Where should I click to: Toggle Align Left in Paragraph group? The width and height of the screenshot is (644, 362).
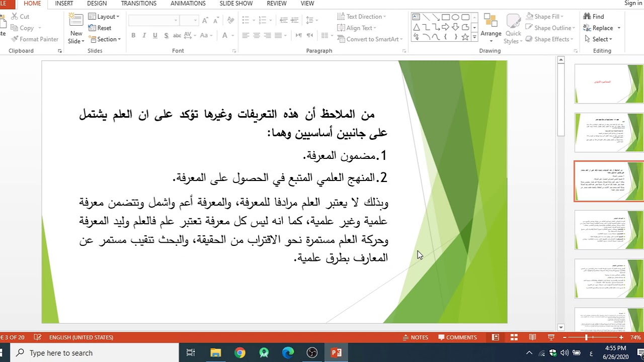246,36
